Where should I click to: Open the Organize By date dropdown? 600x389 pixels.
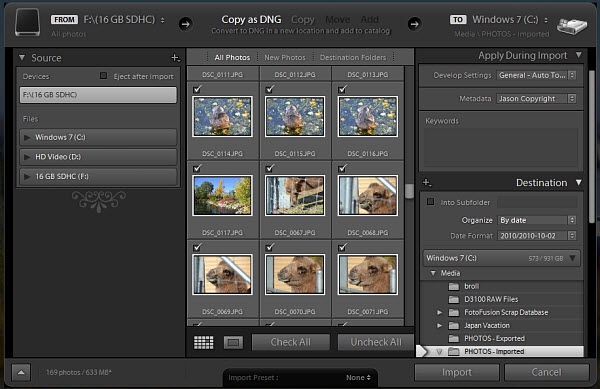pyautogui.click(x=536, y=220)
